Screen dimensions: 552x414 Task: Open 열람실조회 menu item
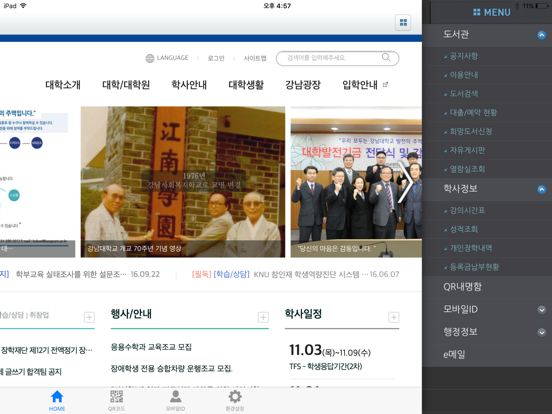(467, 169)
